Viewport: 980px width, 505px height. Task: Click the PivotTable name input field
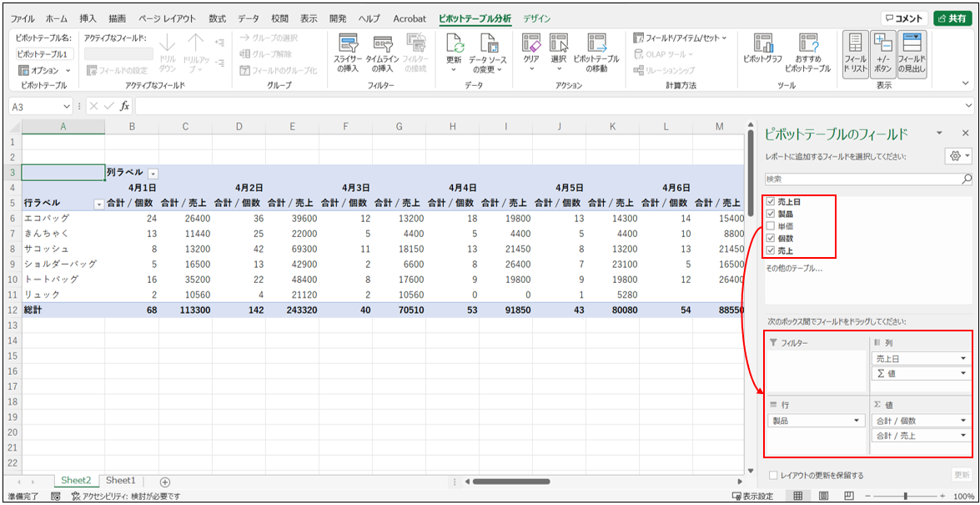46,53
